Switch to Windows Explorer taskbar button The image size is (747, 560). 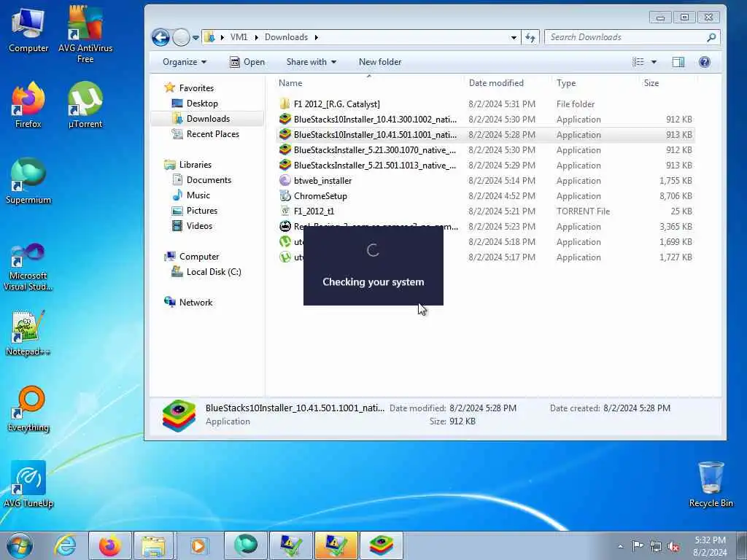point(153,545)
